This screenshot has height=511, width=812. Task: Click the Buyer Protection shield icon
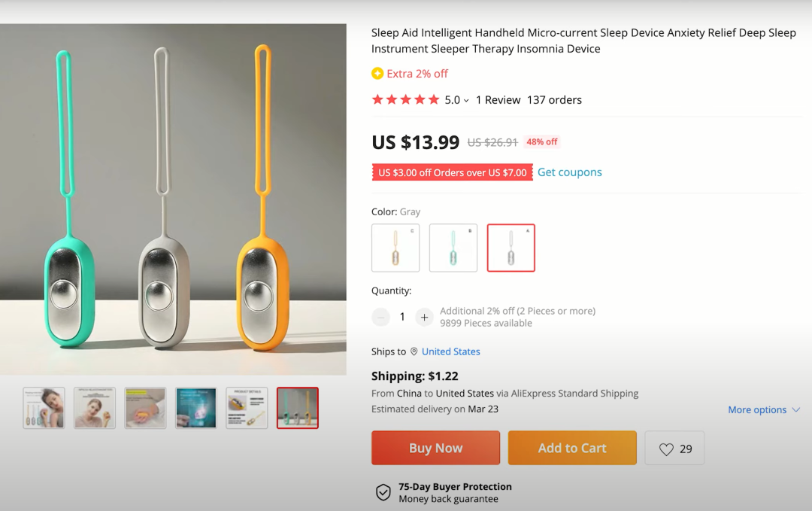tap(383, 493)
